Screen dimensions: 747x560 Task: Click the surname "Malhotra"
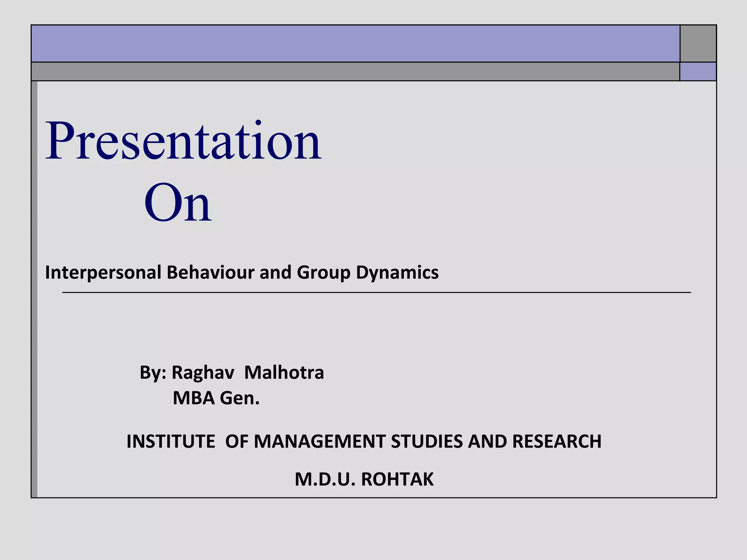coord(284,373)
